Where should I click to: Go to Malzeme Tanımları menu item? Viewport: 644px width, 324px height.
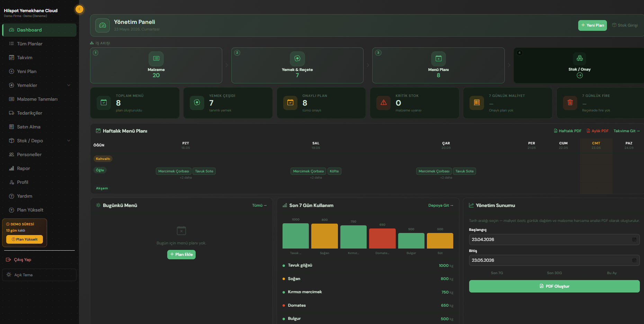(39, 99)
